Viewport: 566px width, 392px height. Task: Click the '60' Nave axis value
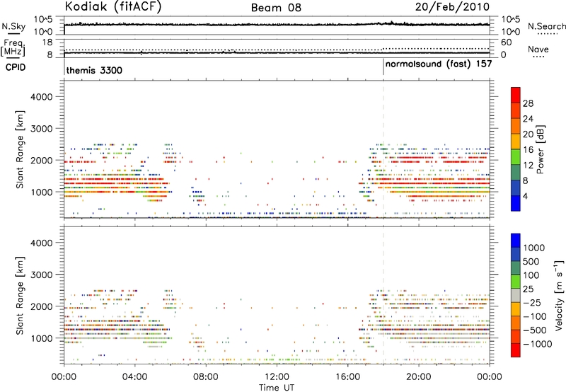(x=506, y=42)
